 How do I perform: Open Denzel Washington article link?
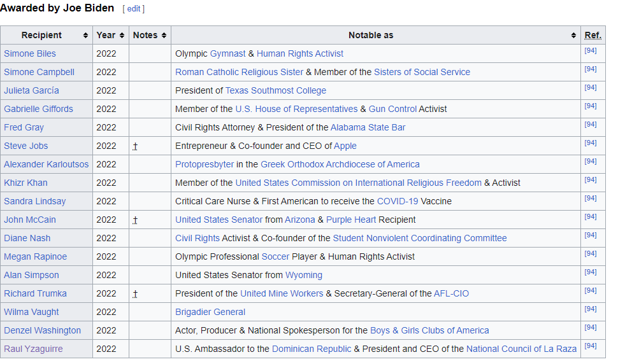click(x=42, y=331)
